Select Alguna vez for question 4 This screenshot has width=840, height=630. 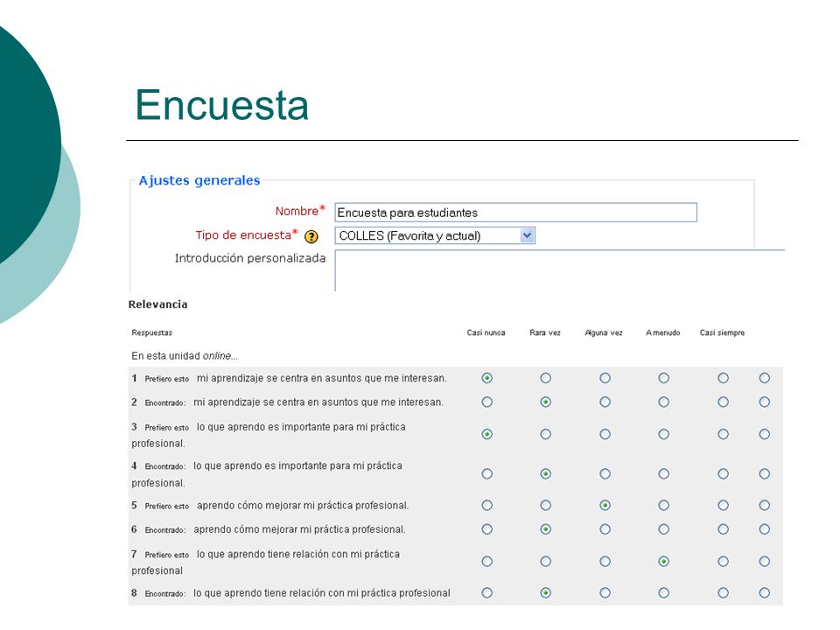(x=605, y=473)
